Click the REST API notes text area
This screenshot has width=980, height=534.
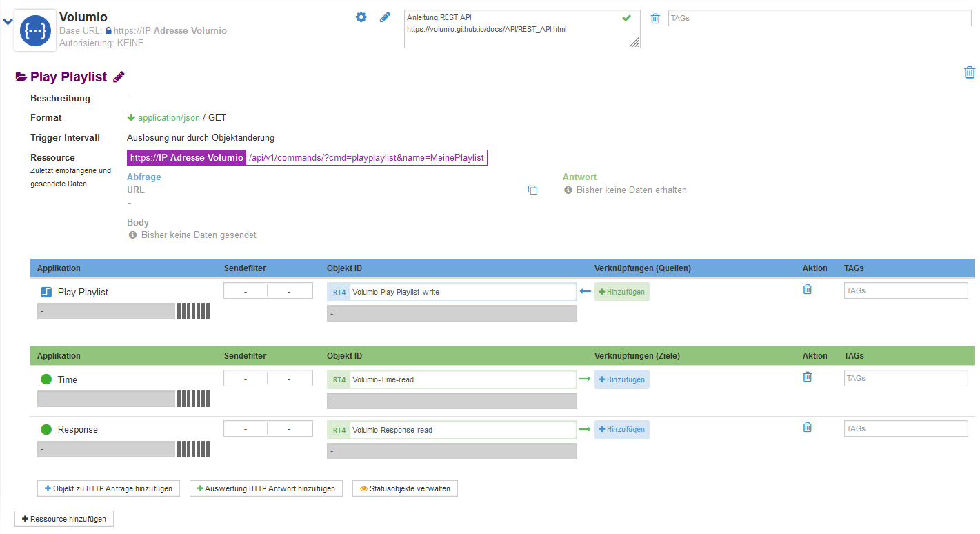coord(522,29)
